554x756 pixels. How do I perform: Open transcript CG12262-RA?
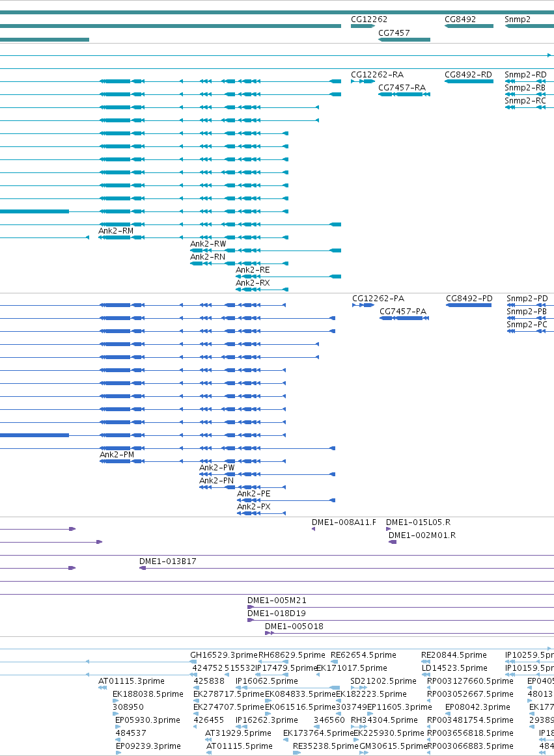[x=378, y=75]
